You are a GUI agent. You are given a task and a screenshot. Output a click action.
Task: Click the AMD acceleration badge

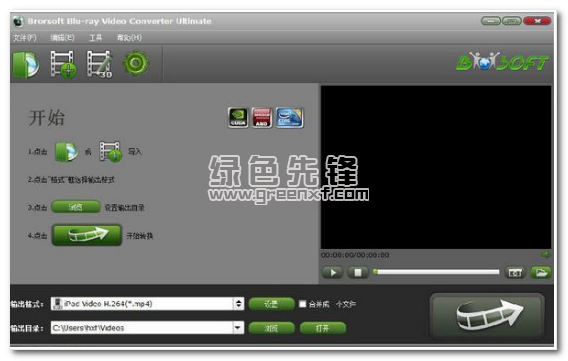(262, 117)
